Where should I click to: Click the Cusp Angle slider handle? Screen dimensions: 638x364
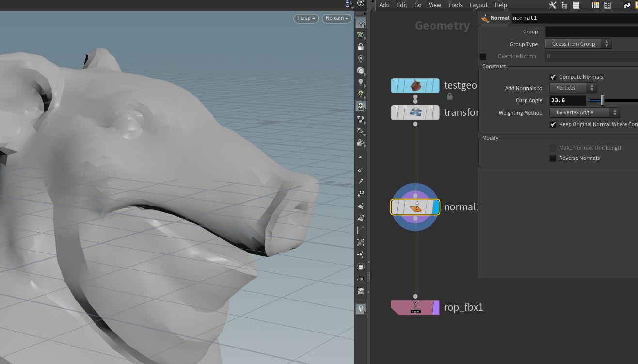[602, 100]
